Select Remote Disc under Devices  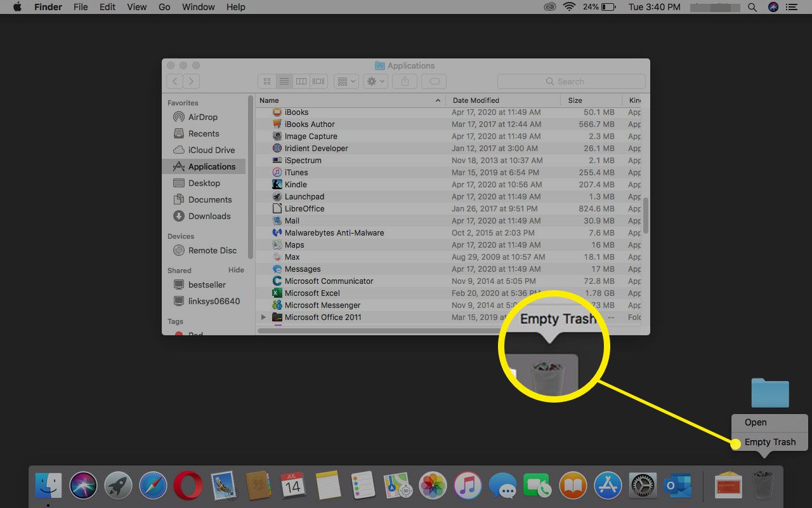point(203,250)
